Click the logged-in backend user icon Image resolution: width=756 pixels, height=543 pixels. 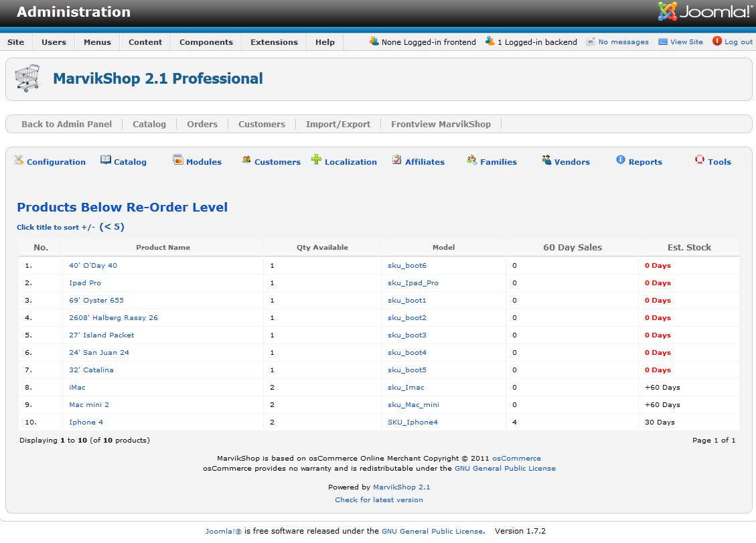click(490, 41)
